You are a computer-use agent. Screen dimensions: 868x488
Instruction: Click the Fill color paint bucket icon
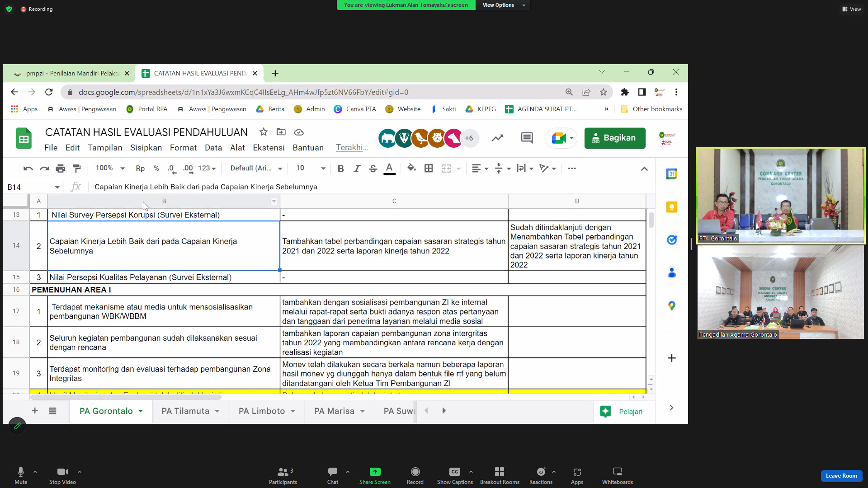coord(411,168)
